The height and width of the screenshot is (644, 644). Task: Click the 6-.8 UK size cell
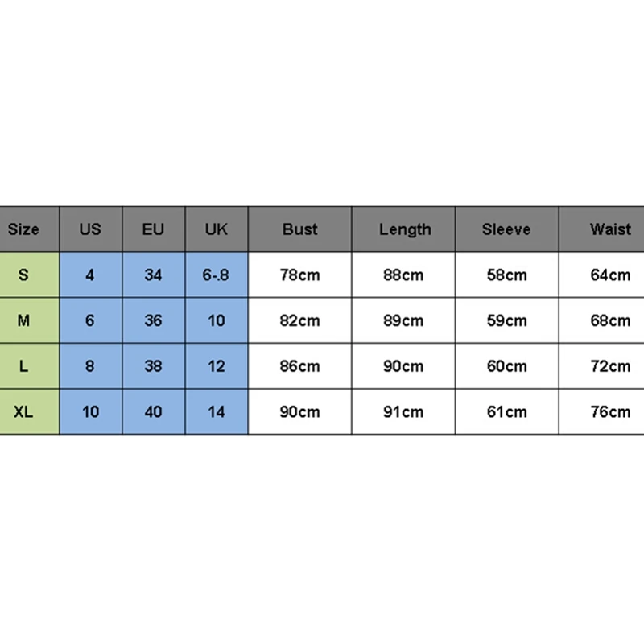click(x=216, y=275)
